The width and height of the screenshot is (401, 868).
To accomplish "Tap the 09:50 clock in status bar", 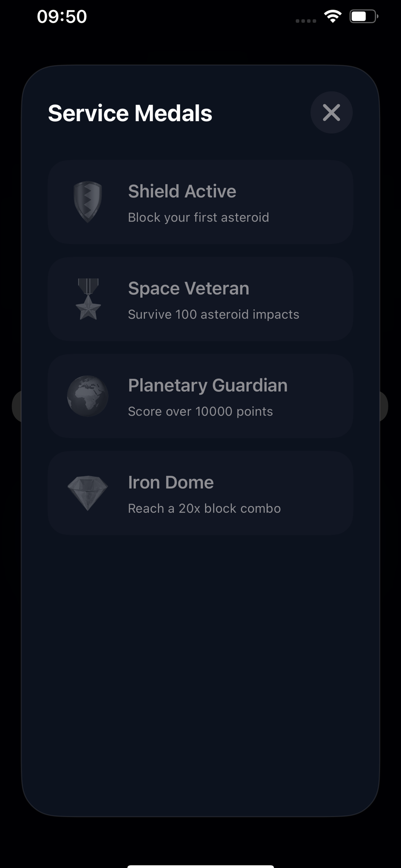I will [x=62, y=16].
